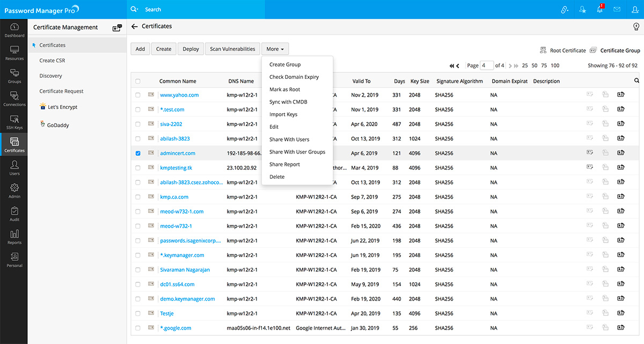Tick the www.yahoo.com row checkbox
This screenshot has width=644, height=344.
pyautogui.click(x=138, y=95)
